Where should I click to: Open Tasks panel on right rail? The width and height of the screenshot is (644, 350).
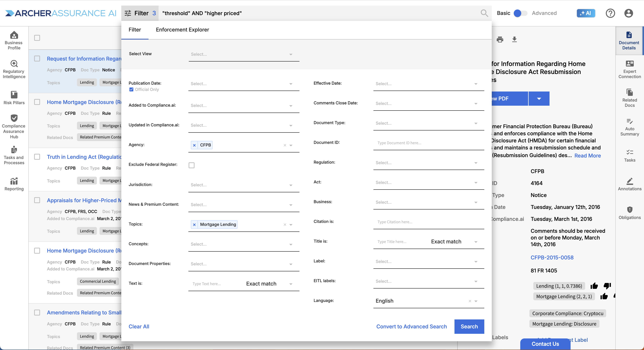pos(629,155)
